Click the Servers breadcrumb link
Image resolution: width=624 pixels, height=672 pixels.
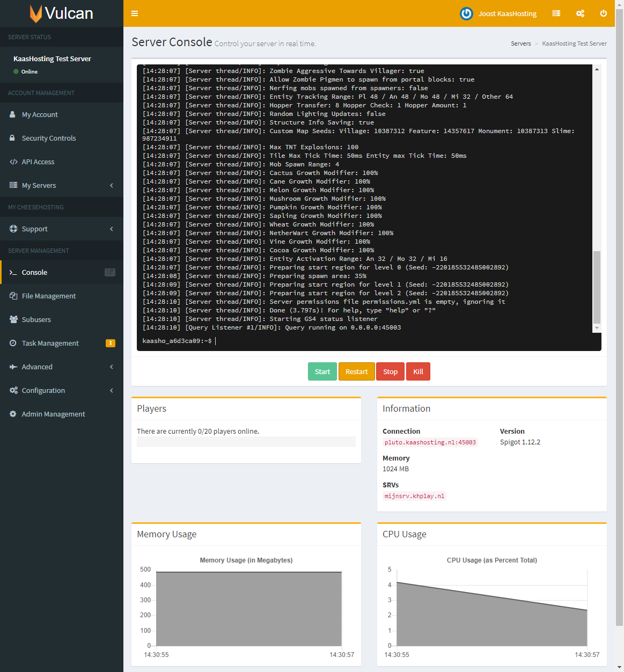pos(520,43)
